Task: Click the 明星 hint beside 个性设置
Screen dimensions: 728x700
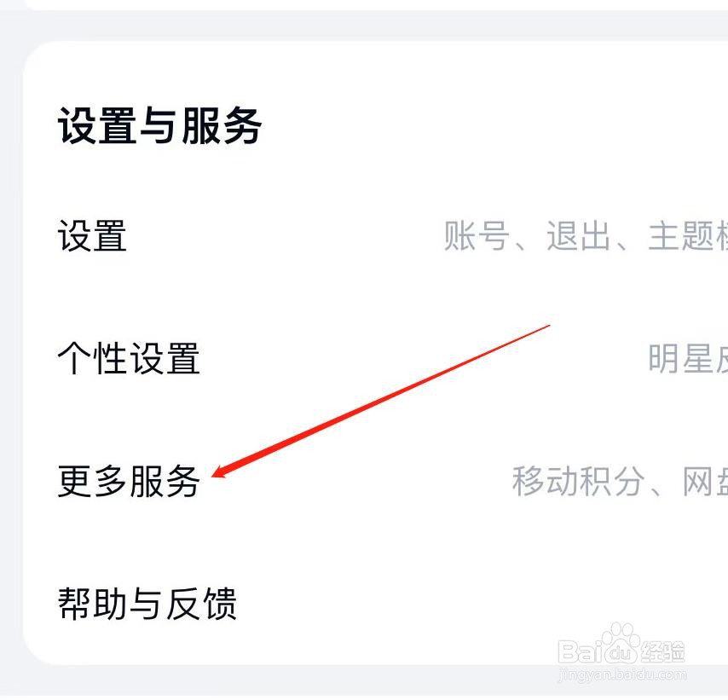Action: [x=681, y=358]
